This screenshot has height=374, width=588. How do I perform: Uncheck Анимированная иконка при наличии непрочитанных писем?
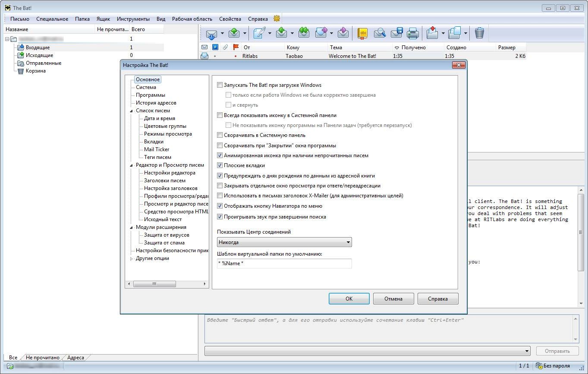pyautogui.click(x=220, y=155)
